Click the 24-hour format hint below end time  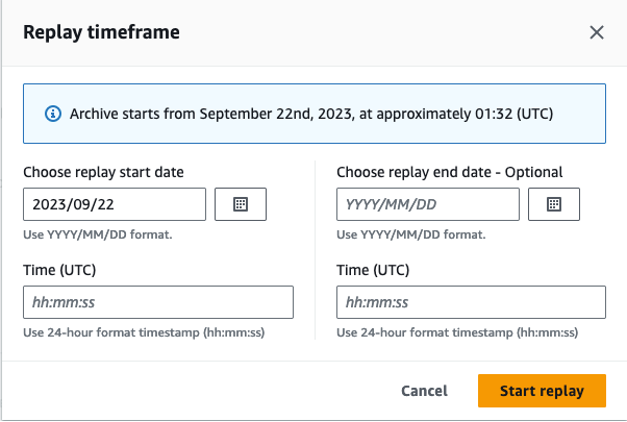pyautogui.click(x=457, y=333)
